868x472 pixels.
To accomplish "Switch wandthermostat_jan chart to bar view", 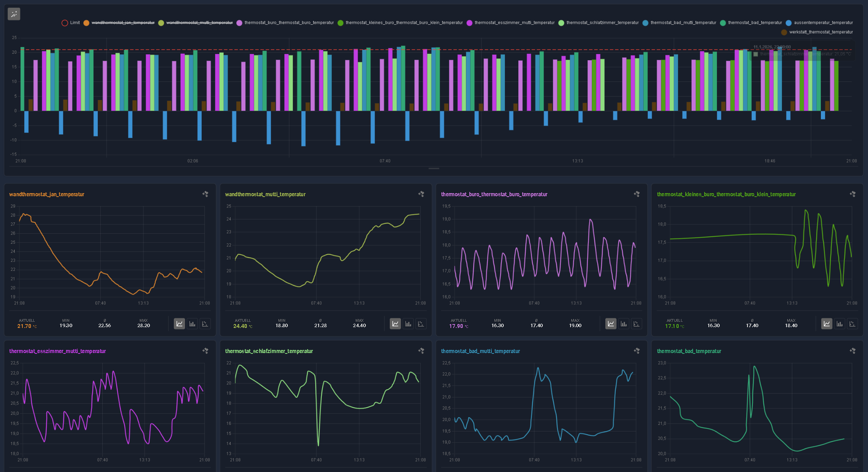I will point(192,324).
